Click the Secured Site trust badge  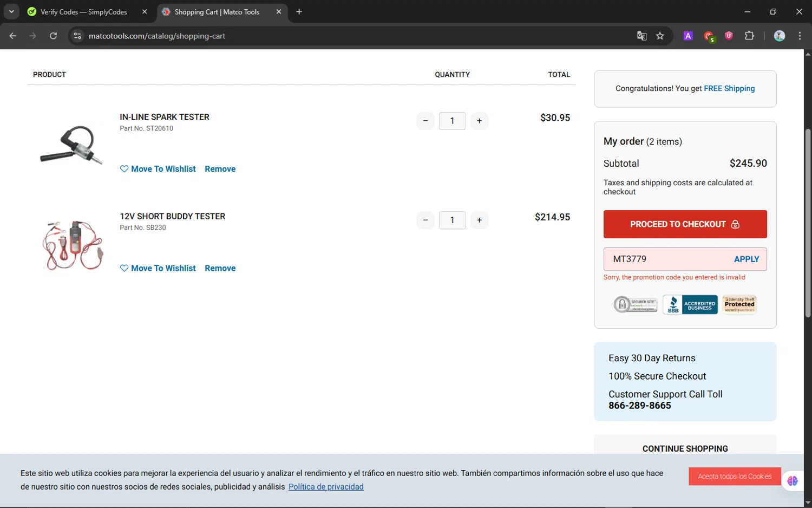click(636, 304)
